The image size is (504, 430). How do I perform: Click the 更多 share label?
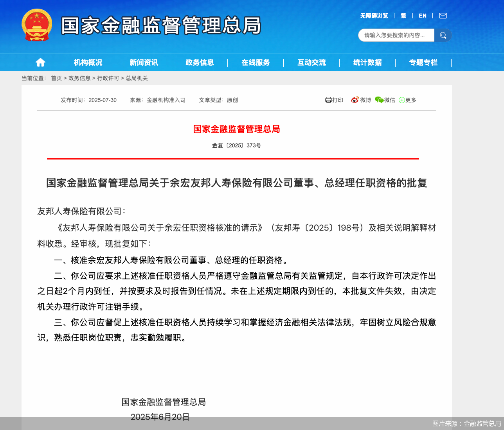tap(411, 100)
